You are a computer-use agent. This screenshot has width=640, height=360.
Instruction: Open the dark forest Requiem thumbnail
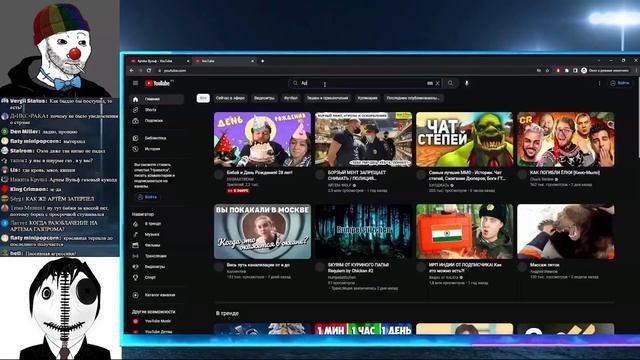363,231
